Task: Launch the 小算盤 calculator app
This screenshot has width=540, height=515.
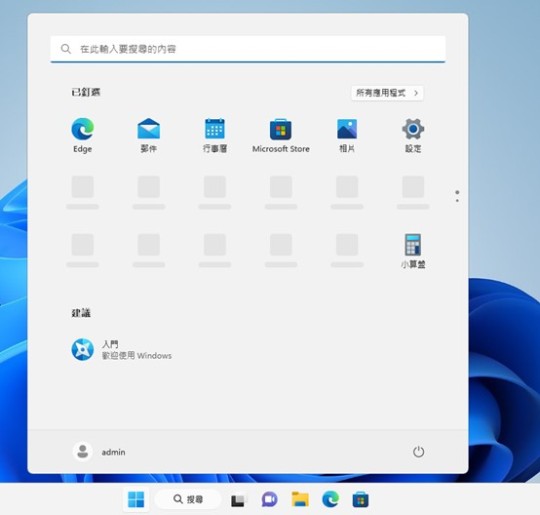Action: 413,251
